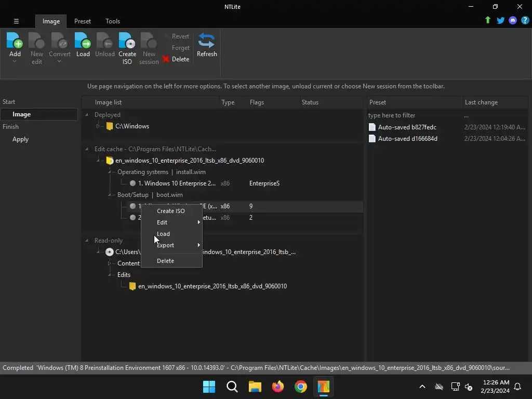Click the Auto-saved b827fedc preset file icon

372,127
